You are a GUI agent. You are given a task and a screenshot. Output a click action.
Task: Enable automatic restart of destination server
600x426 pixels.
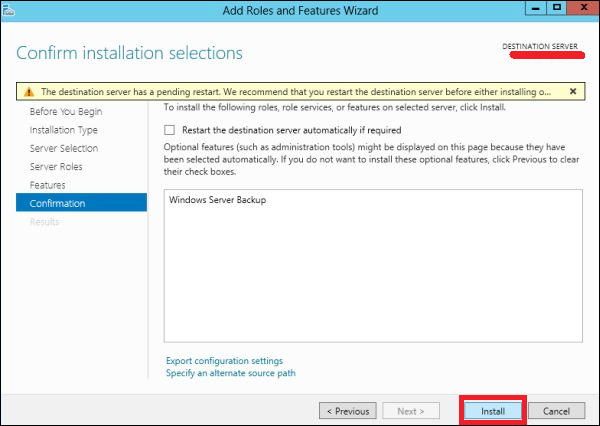pyautogui.click(x=169, y=130)
